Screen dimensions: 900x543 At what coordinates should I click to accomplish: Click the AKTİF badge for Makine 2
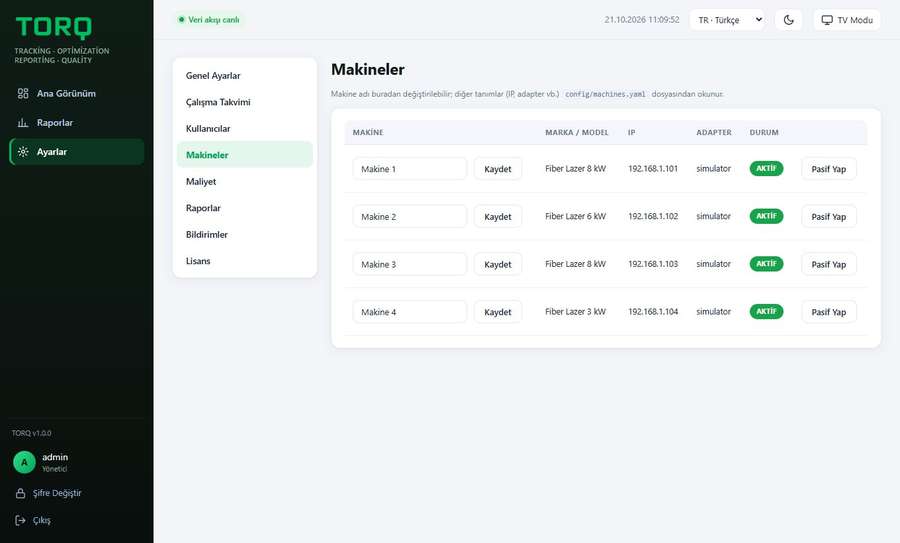pos(766,216)
